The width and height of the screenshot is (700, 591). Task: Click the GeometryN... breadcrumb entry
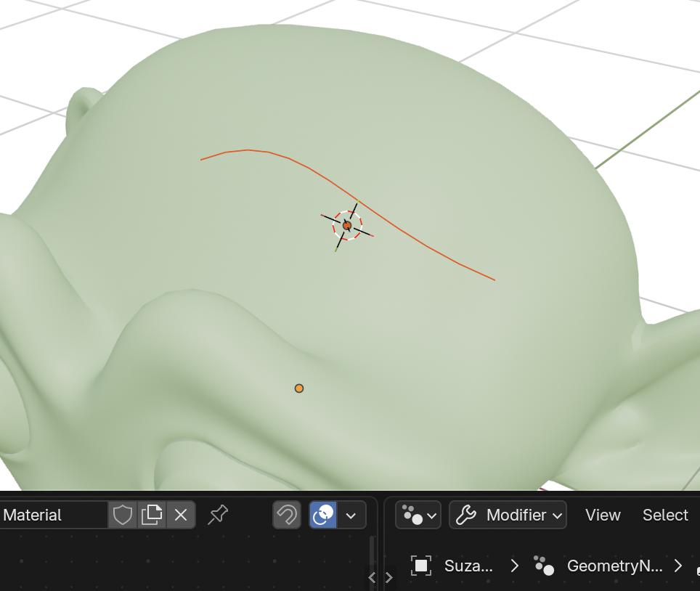[x=615, y=566]
